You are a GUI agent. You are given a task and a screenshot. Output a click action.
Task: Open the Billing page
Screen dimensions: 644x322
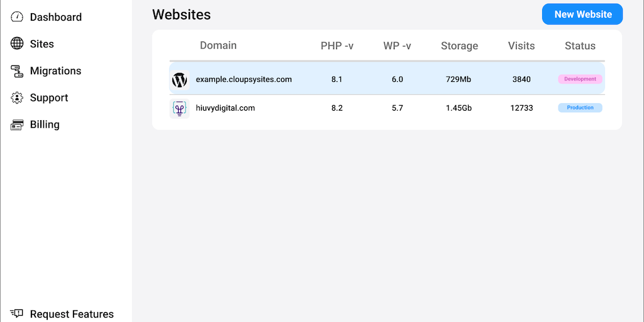point(45,125)
